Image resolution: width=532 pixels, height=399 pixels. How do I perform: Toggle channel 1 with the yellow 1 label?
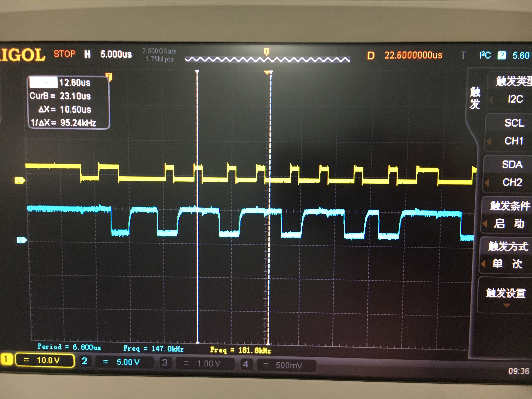click(x=6, y=360)
